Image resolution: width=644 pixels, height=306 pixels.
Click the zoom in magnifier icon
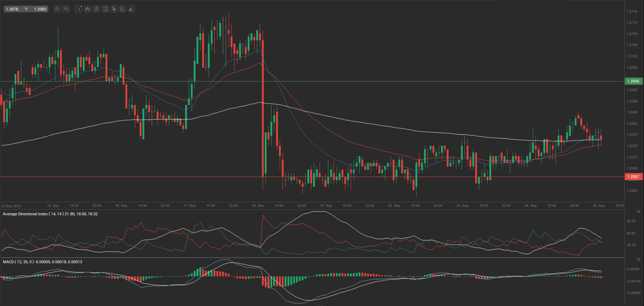click(x=66, y=9)
